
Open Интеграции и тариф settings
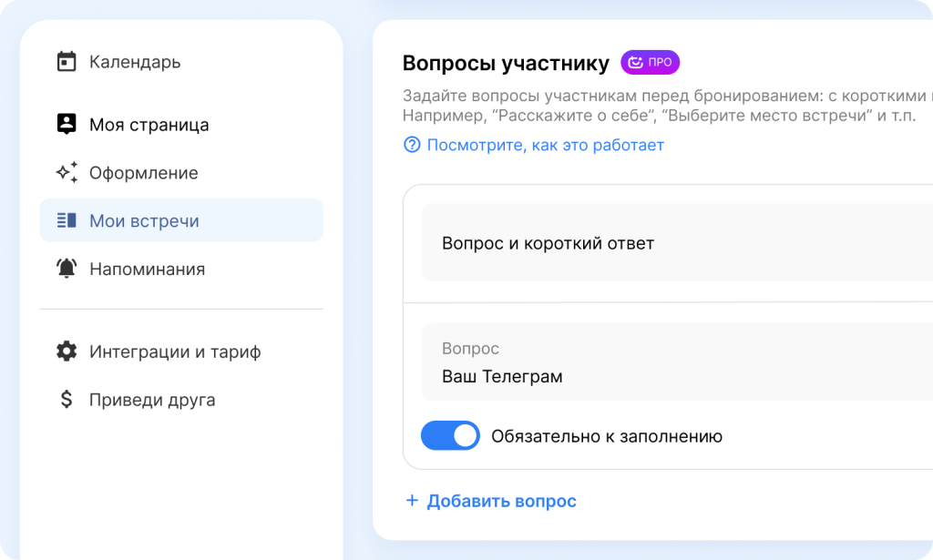175,351
